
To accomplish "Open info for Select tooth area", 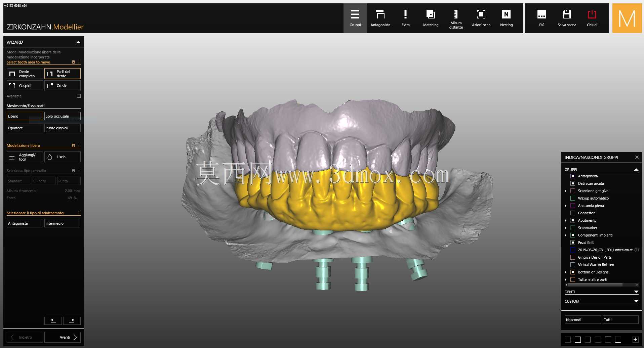I will click(x=79, y=62).
